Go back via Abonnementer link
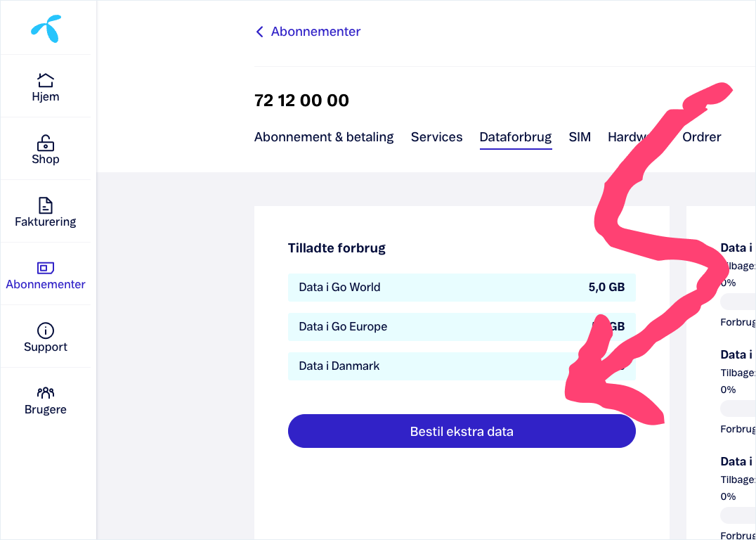756x540 pixels. 315,32
